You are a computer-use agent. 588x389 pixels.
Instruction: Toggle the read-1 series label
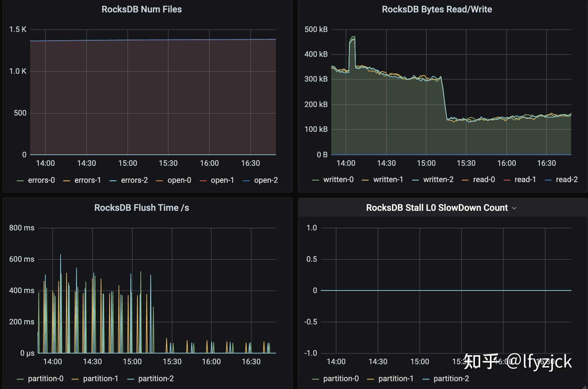click(x=525, y=179)
